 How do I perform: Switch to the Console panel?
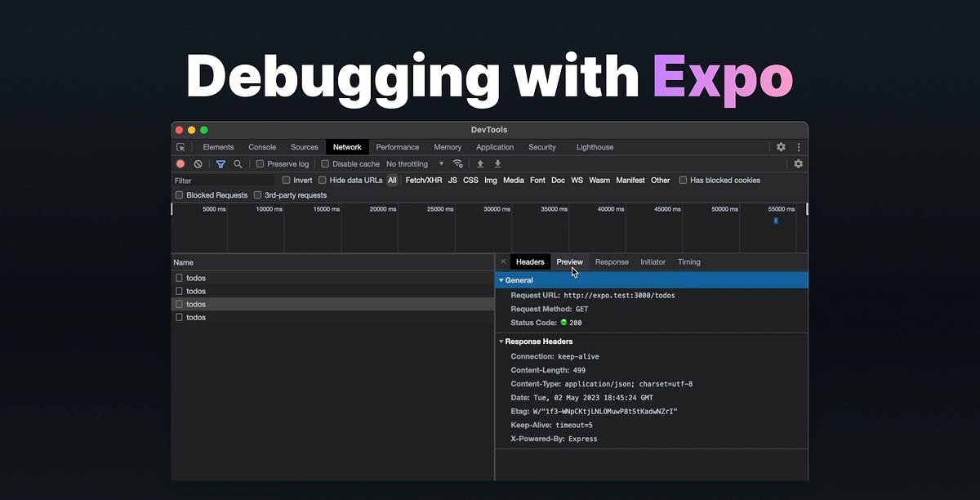pos(261,146)
